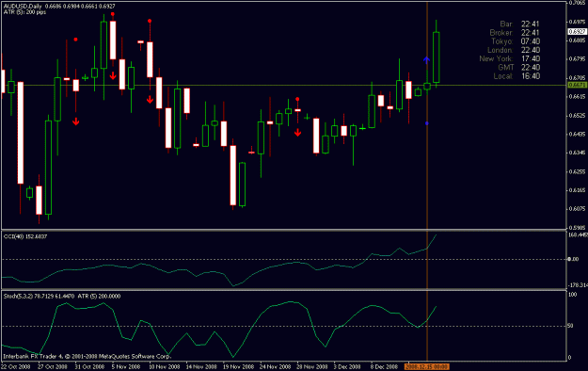Select the 'ATR (5): 200 pips' label
The height and width of the screenshot is (371, 588).
click(24, 12)
